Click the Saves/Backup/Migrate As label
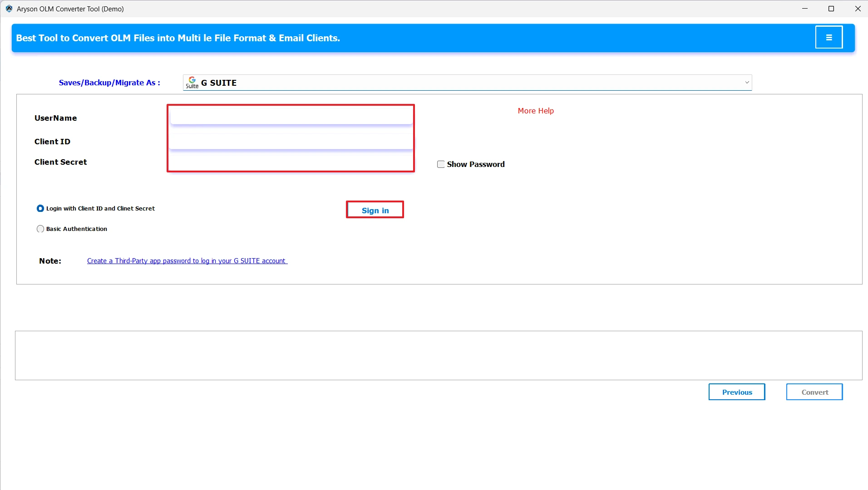 click(109, 83)
